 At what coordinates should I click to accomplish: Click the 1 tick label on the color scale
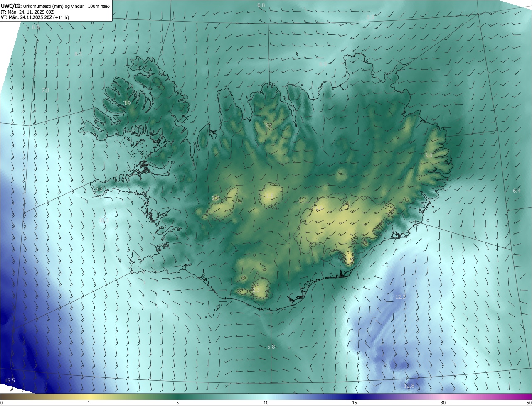click(x=89, y=403)
